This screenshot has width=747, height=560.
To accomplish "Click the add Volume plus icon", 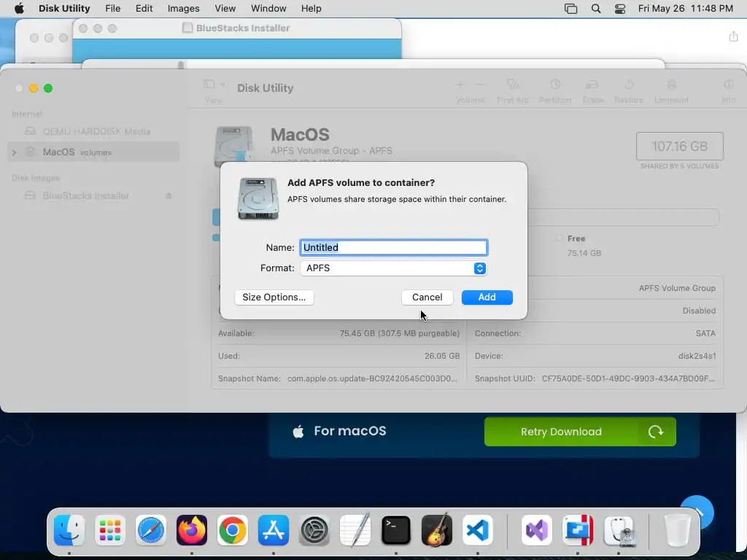I will coord(460,85).
